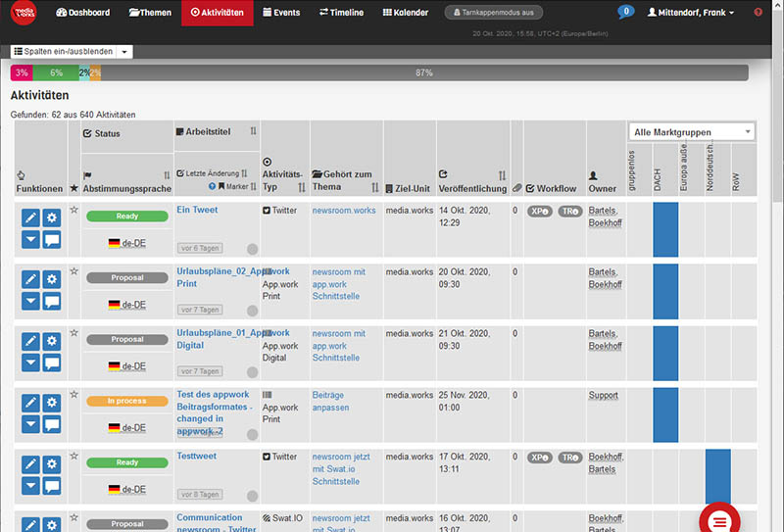Open comment bubble for 'Ein Tweet' row

click(x=52, y=239)
